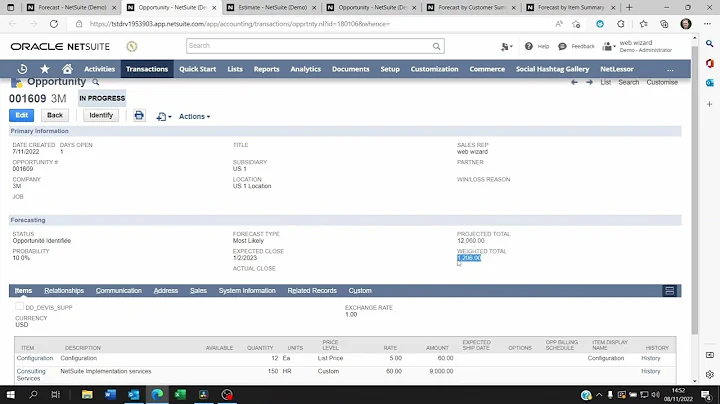Switch to the Communication subtab
The width and height of the screenshot is (720, 404).
pyautogui.click(x=118, y=291)
